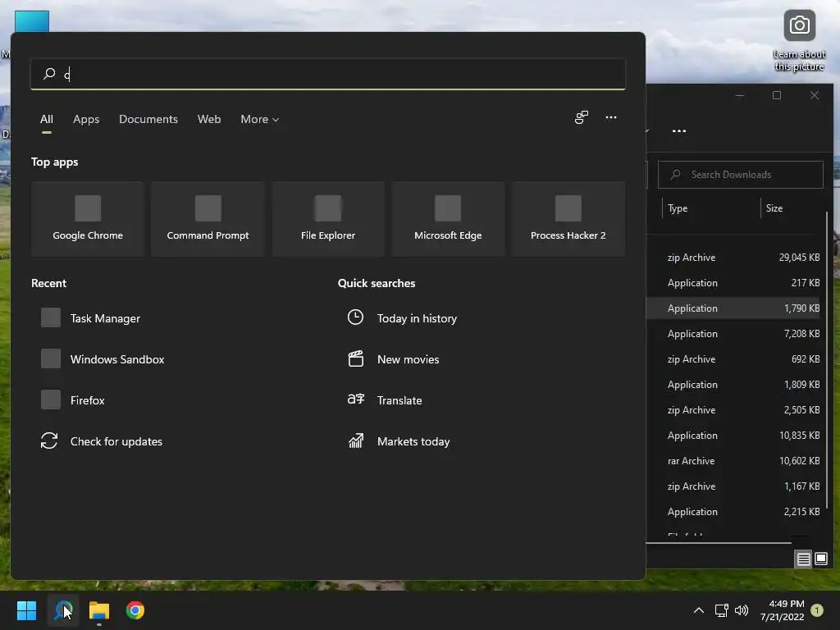Select the 2,215 KB Application row
The image size is (840, 630).
tap(733, 512)
